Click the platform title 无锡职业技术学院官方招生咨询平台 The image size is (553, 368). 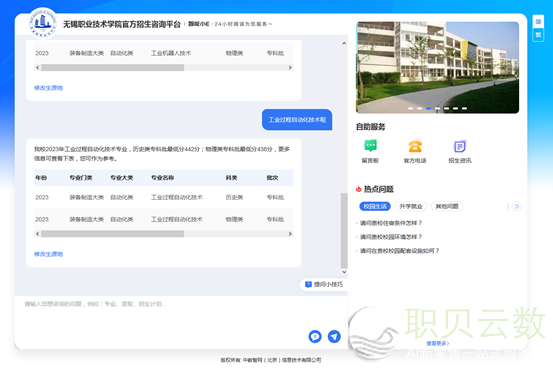coord(122,24)
